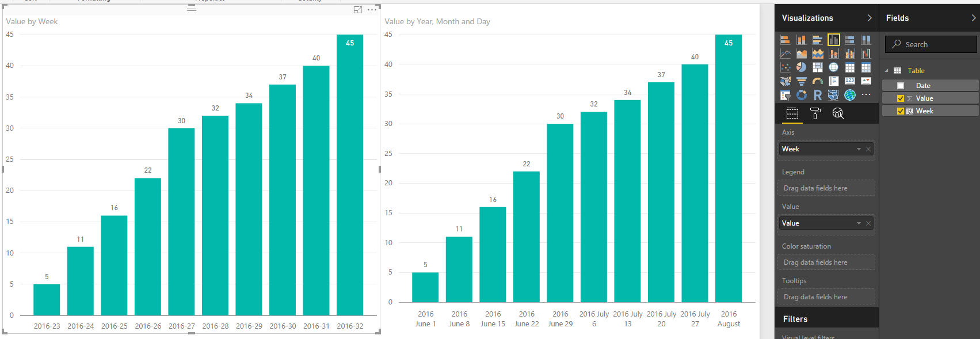Click the Value by Week chart title
This screenshot has width=980, height=339.
(x=32, y=21)
